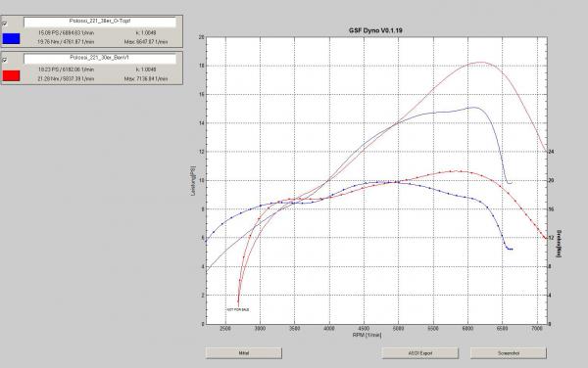Click the peak of the red power curve
The image size is (588, 368).
coord(480,62)
